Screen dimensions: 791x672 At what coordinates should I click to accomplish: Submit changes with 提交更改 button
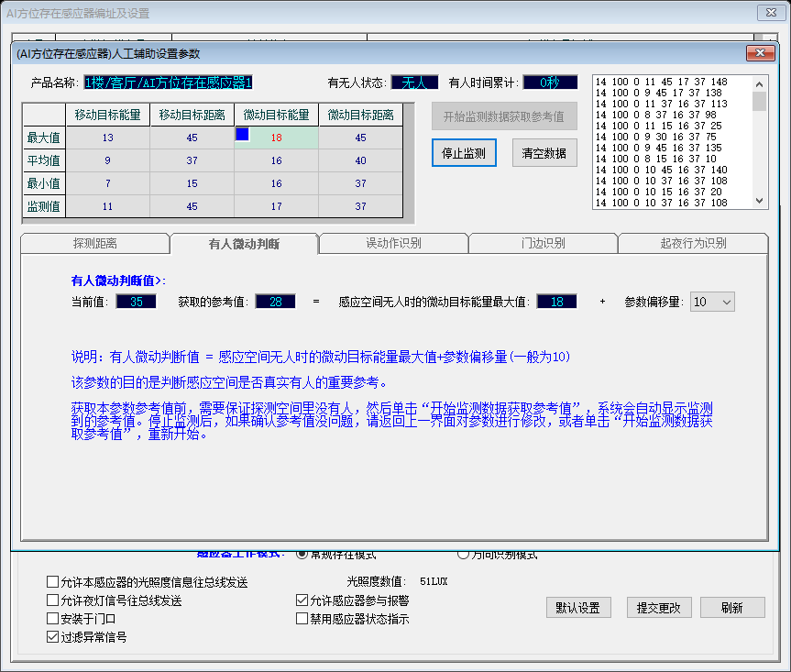click(x=659, y=608)
